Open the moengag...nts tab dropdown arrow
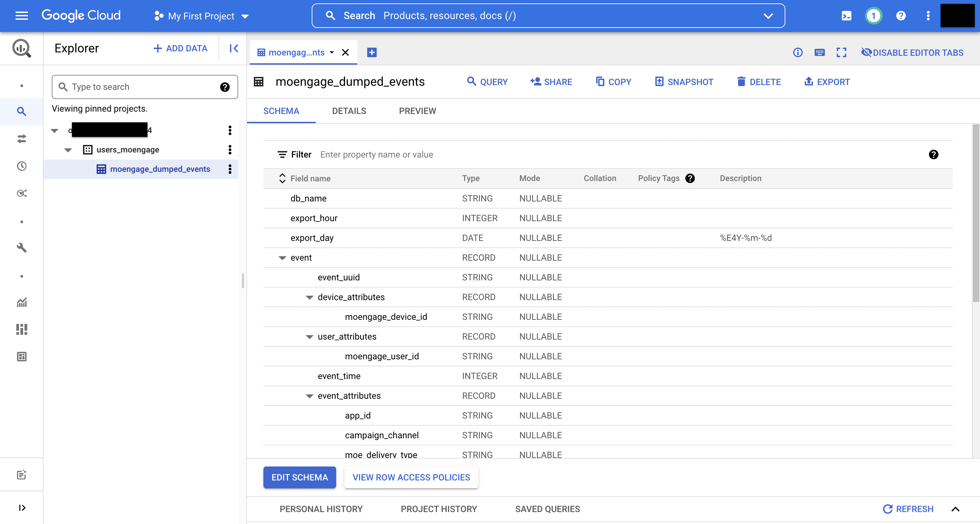Viewport: 980px width, 524px height. [332, 52]
